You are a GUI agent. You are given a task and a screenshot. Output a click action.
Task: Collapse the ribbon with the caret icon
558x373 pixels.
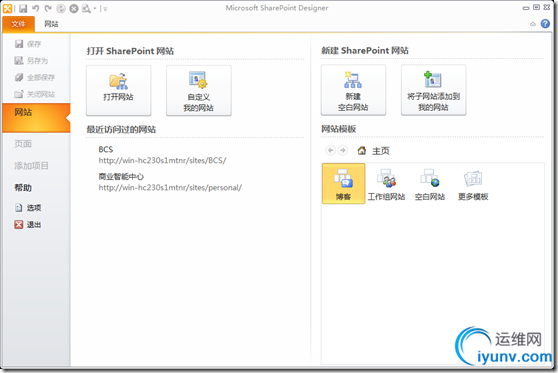(x=533, y=24)
